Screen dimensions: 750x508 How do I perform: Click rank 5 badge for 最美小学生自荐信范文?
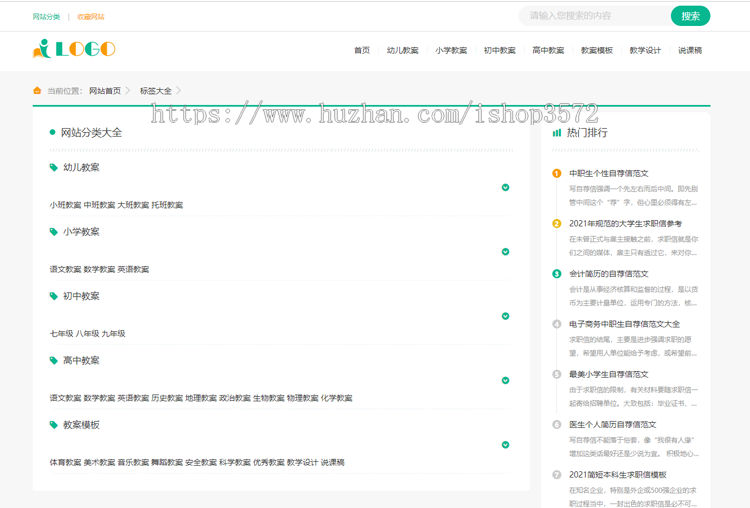point(556,374)
